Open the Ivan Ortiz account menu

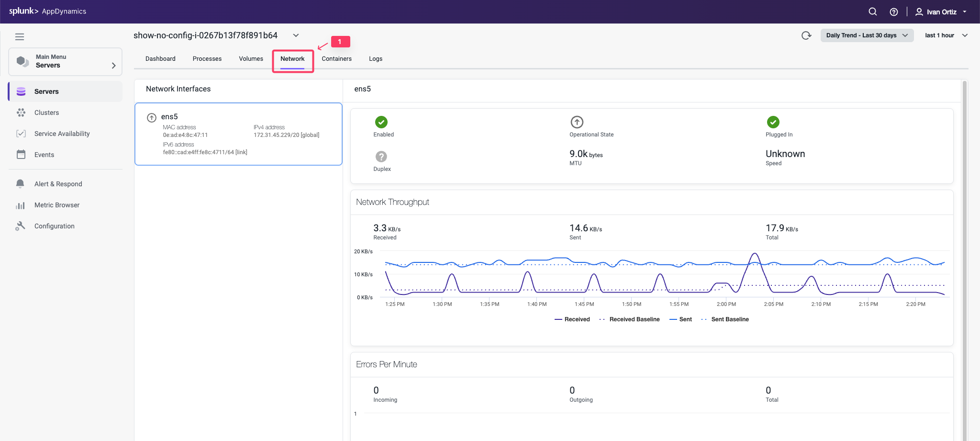(941, 11)
